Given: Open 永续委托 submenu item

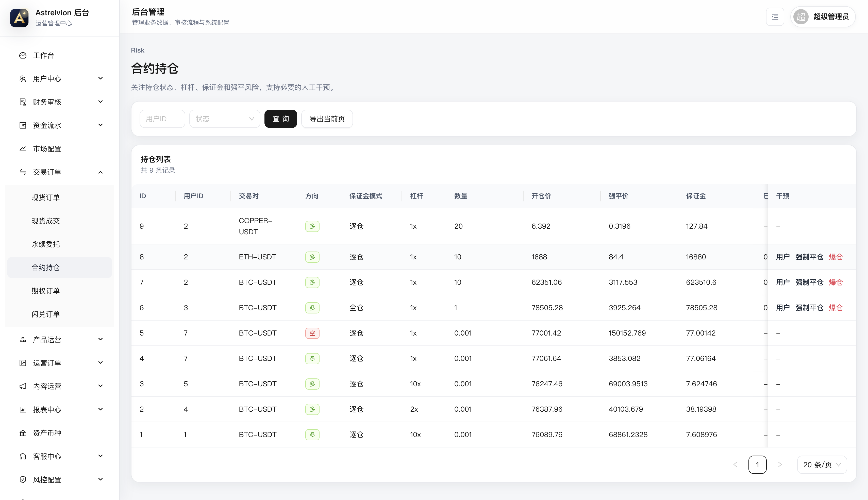Looking at the screenshot, I should 59,244.
